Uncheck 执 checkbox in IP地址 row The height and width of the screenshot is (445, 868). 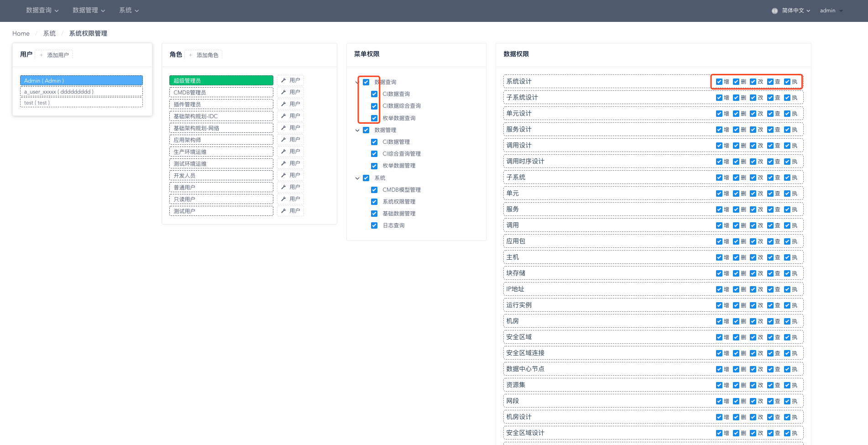point(787,289)
